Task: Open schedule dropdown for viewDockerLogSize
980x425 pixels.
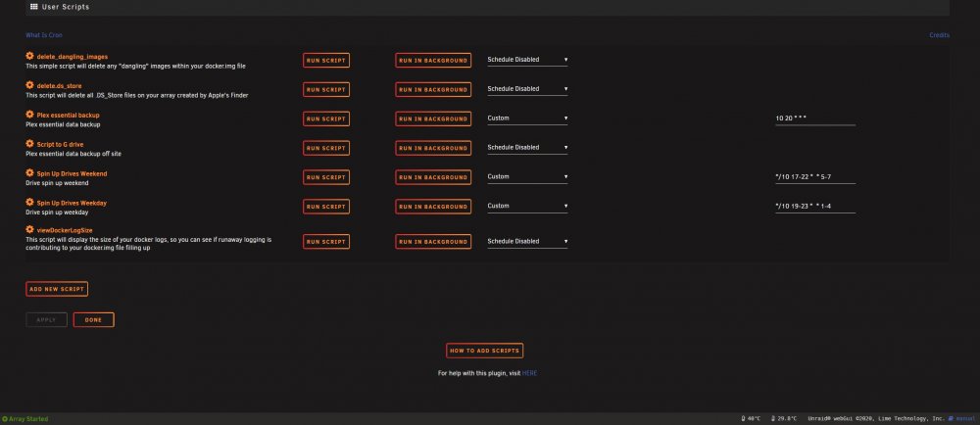Action: [x=527, y=241]
